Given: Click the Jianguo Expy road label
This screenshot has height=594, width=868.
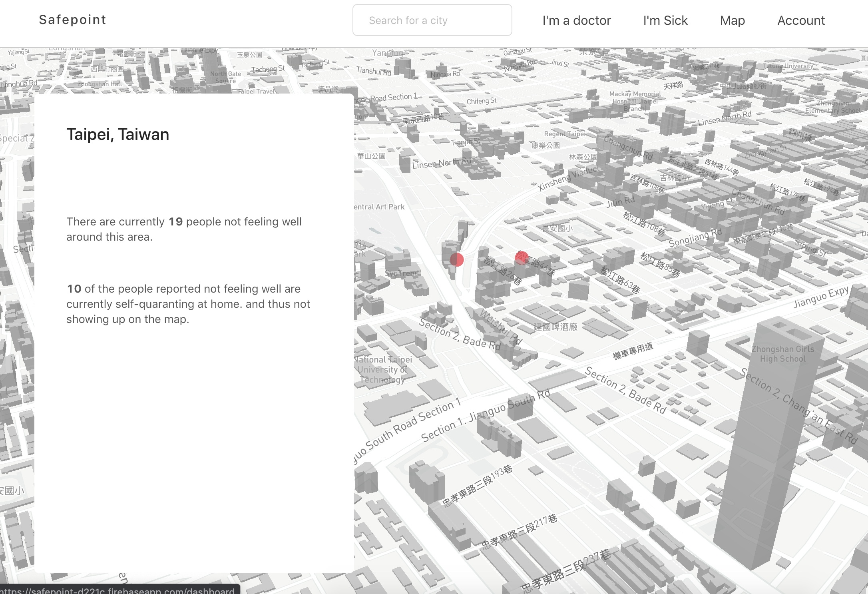Looking at the screenshot, I should click(x=821, y=297).
